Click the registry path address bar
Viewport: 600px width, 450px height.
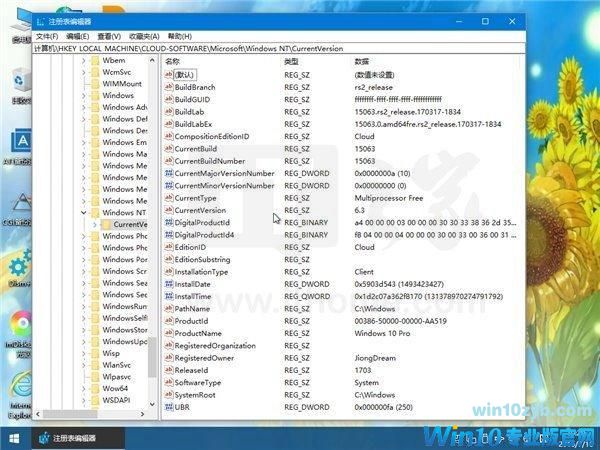[x=300, y=47]
